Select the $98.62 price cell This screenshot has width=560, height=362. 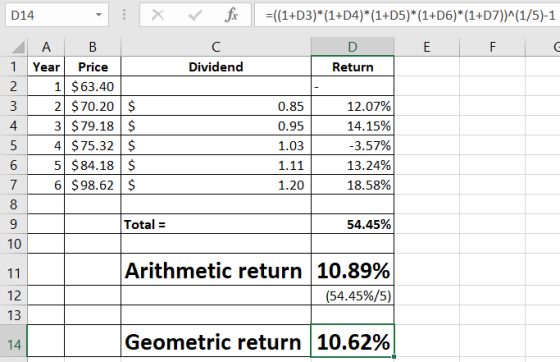coord(92,185)
